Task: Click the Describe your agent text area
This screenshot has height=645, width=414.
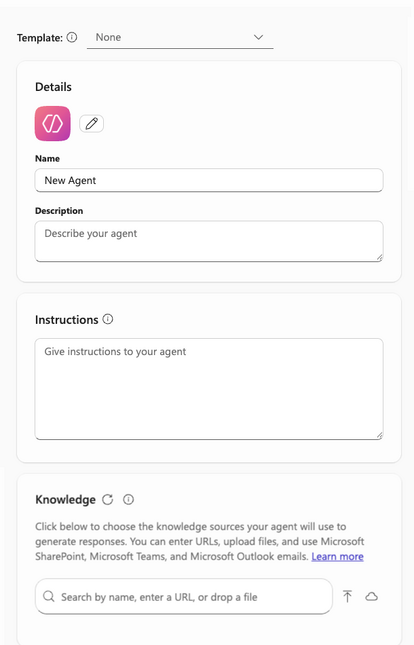Action: [209, 241]
